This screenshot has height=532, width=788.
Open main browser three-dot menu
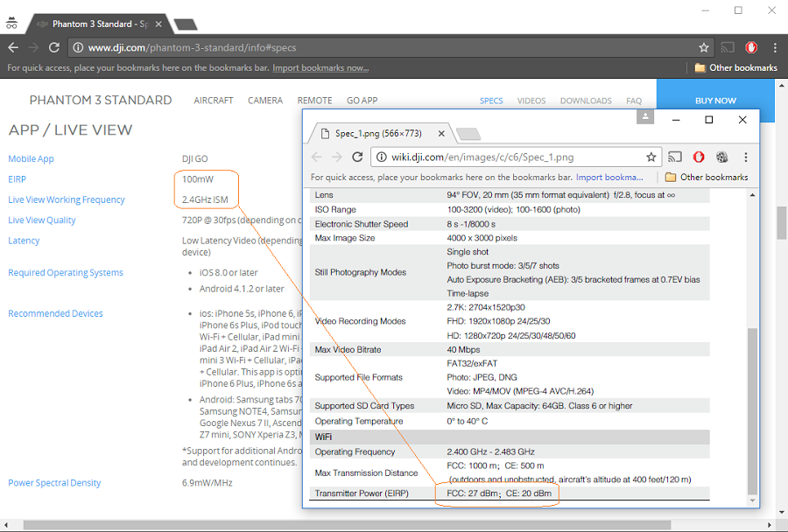pyautogui.click(x=775, y=48)
